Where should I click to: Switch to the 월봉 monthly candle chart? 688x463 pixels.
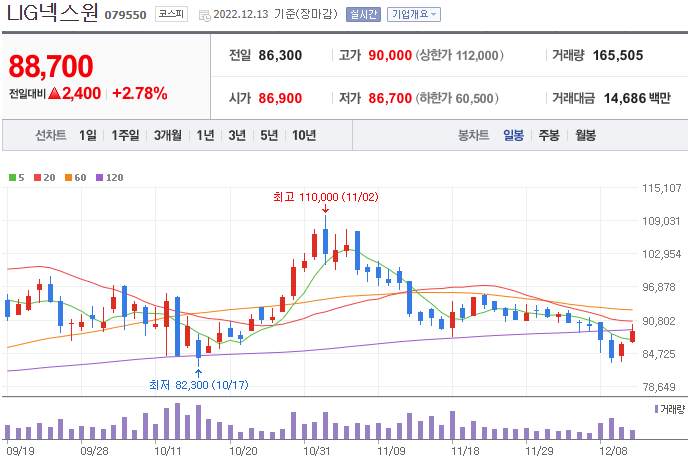(x=585, y=136)
